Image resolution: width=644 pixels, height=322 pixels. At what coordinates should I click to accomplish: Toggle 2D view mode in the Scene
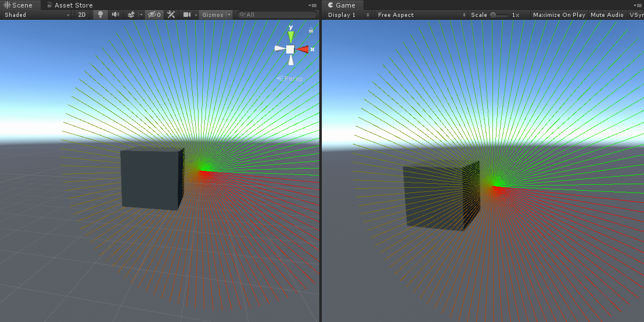tap(82, 15)
